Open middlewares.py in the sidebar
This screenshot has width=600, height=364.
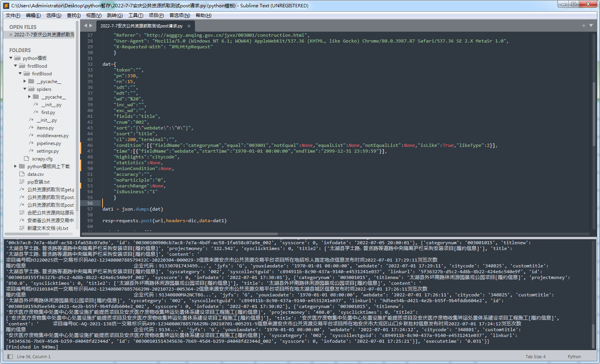53,136
